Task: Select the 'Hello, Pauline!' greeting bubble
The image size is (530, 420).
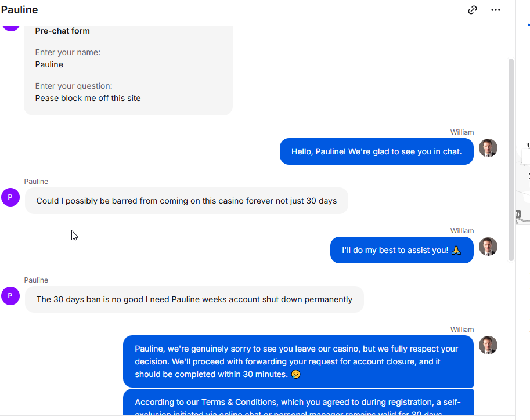Action: click(377, 151)
